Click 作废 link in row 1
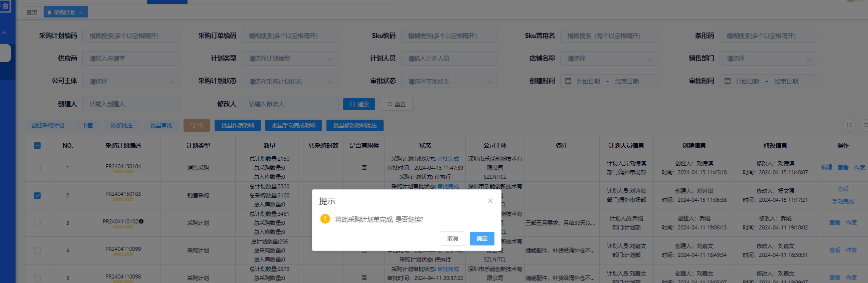This screenshot has height=283, width=868. point(859,167)
